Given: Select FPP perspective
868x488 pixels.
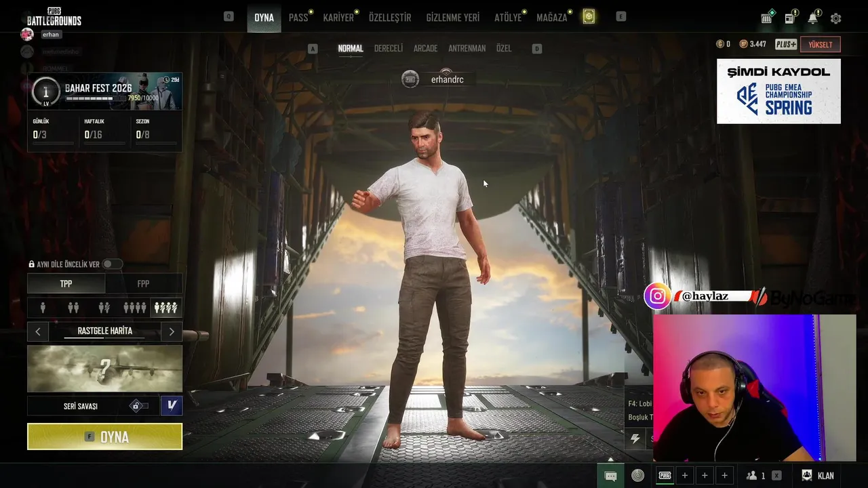Looking at the screenshot, I should (143, 283).
